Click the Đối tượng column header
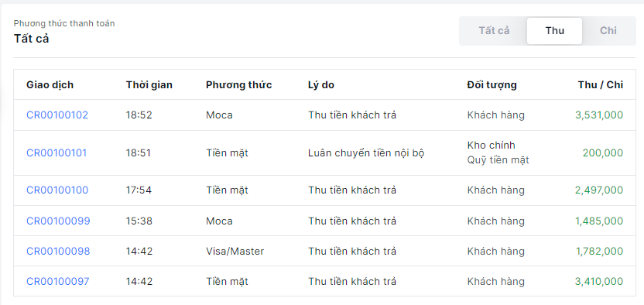This screenshot has height=305, width=644. (492, 85)
